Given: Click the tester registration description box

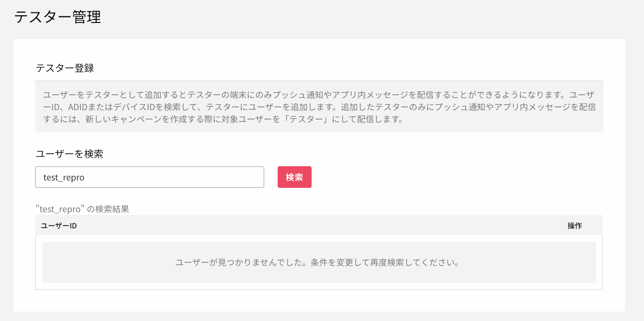Looking at the screenshot, I should tap(319, 106).
